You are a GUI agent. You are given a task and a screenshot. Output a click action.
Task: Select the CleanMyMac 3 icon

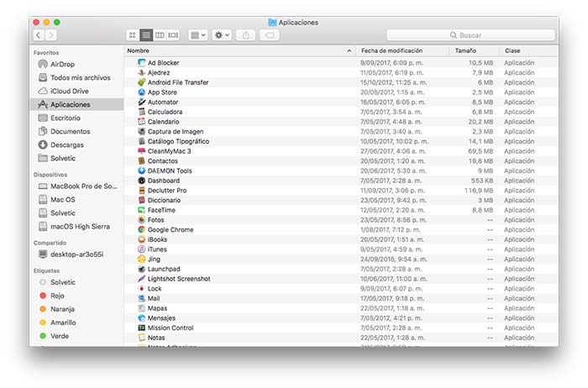[141, 151]
